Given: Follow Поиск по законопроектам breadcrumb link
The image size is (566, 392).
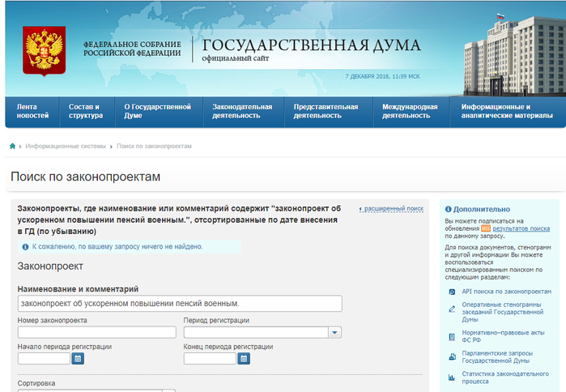Looking at the screenshot, I should click(154, 146).
